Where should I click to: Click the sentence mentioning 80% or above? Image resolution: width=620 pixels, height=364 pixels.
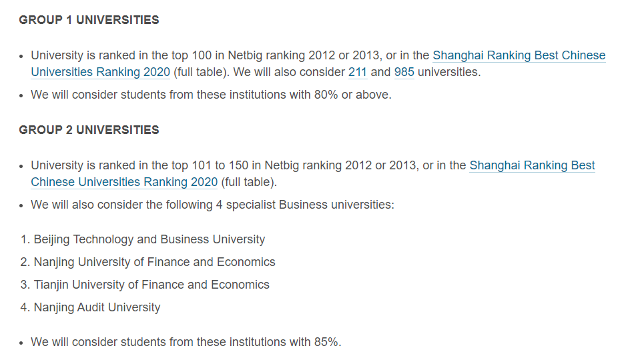211,95
